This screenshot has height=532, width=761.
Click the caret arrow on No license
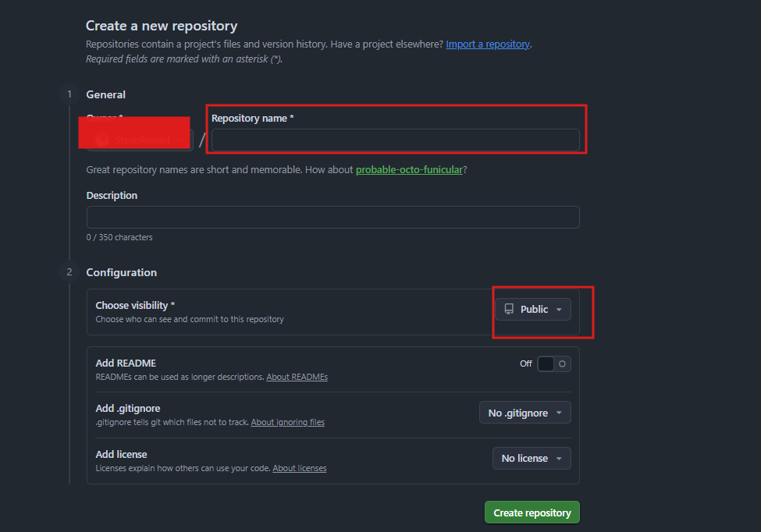coord(559,459)
